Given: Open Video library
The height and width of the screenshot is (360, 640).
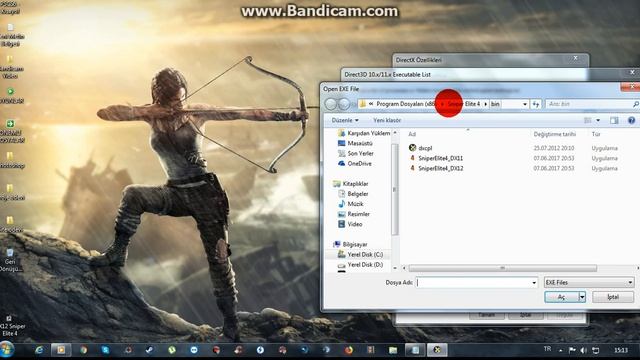Looking at the screenshot, I should point(350,224).
